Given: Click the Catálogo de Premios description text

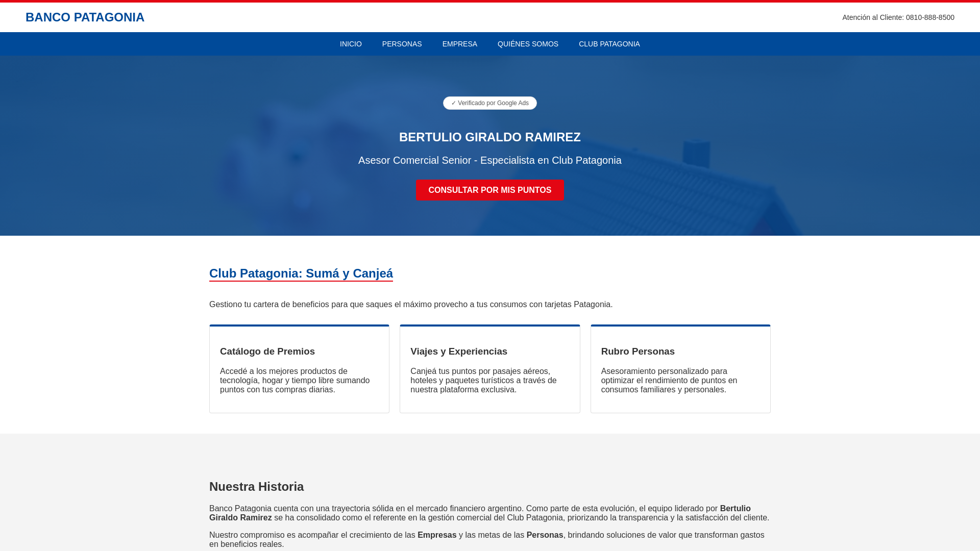Looking at the screenshot, I should (x=295, y=381).
